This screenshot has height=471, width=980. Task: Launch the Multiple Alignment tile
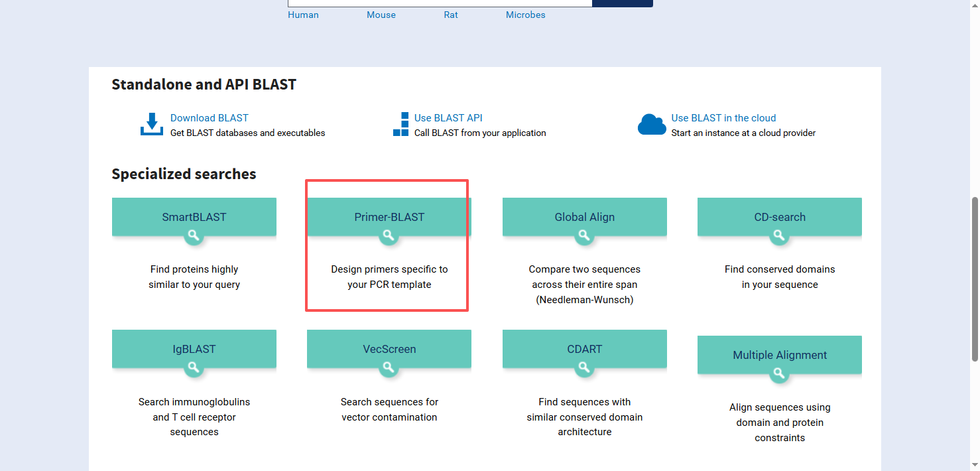(x=780, y=355)
